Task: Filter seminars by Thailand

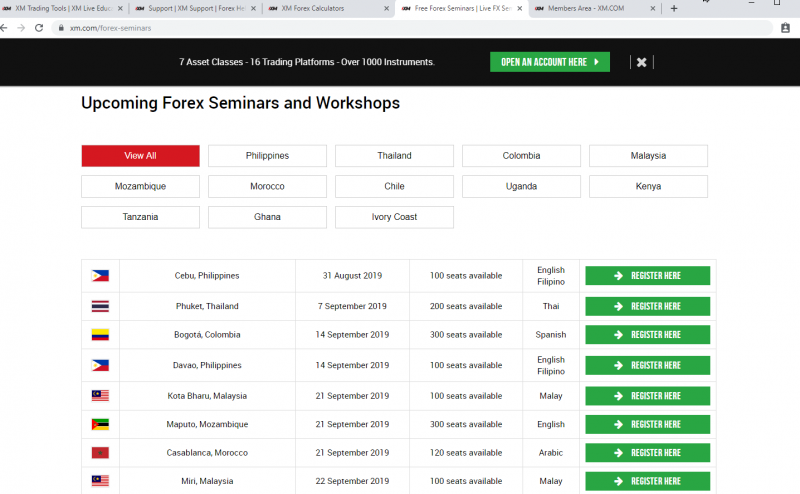Action: click(x=394, y=156)
